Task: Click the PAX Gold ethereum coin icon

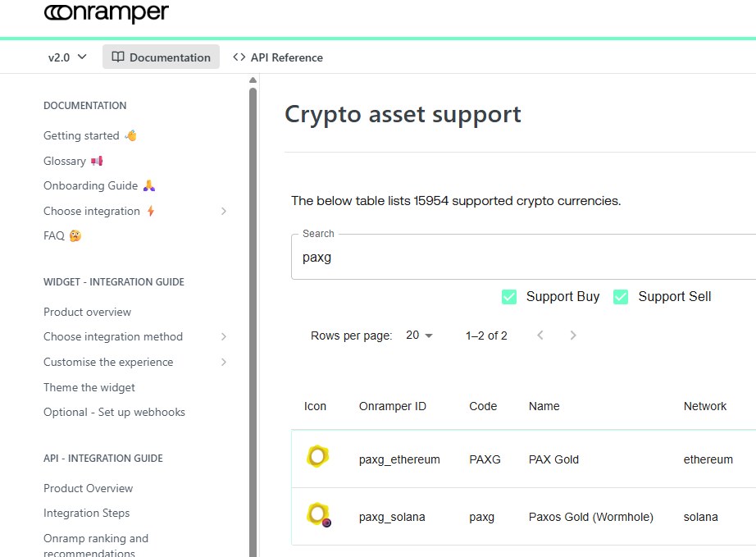Action: (x=317, y=457)
